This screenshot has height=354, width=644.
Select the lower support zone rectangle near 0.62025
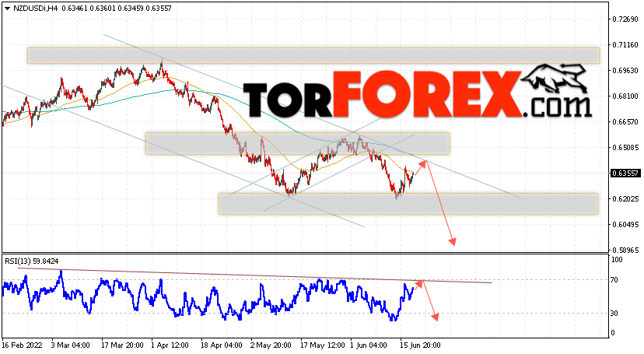[408, 204]
